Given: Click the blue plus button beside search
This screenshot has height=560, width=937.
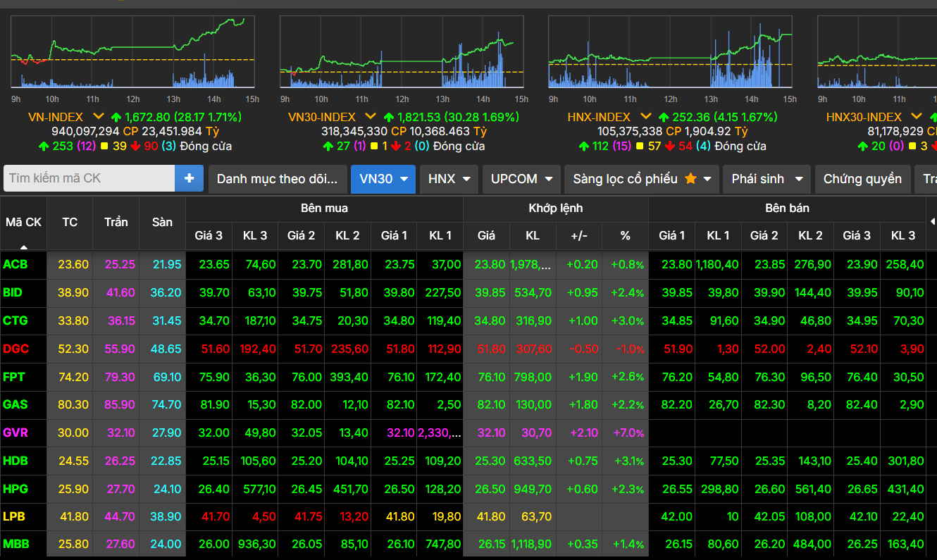Looking at the screenshot, I should [189, 178].
